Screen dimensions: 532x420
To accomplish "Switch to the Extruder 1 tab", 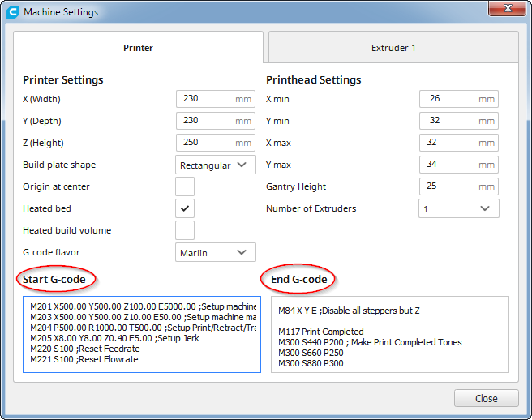I will (x=393, y=48).
